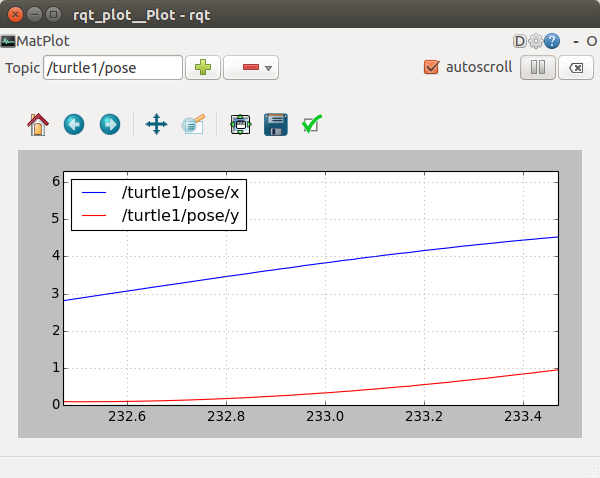The width and height of the screenshot is (600, 478).
Task: Click the y-axis tick label 6
Action: pos(56,181)
